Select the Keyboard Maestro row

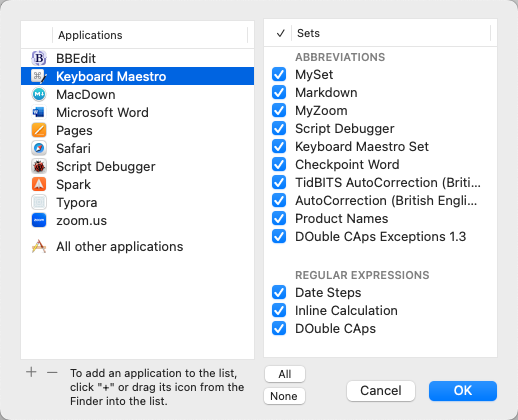click(137, 76)
